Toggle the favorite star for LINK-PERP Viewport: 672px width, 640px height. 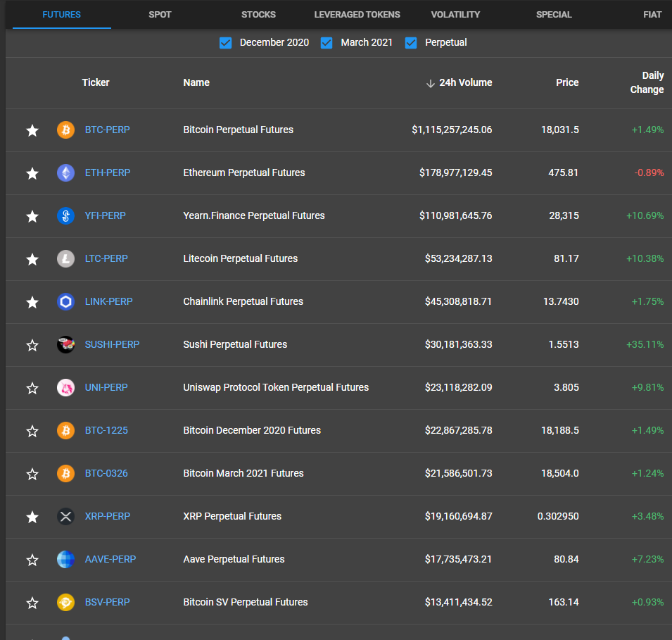tap(32, 302)
